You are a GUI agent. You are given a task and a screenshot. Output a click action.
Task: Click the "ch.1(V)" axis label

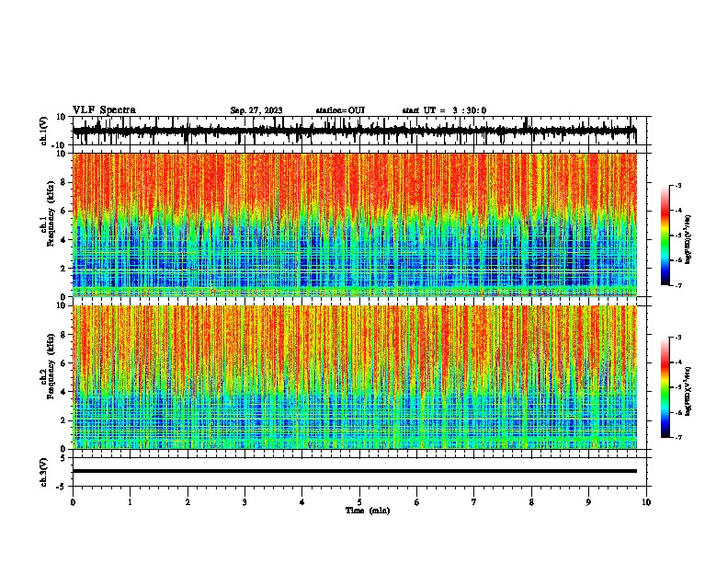pos(43,131)
